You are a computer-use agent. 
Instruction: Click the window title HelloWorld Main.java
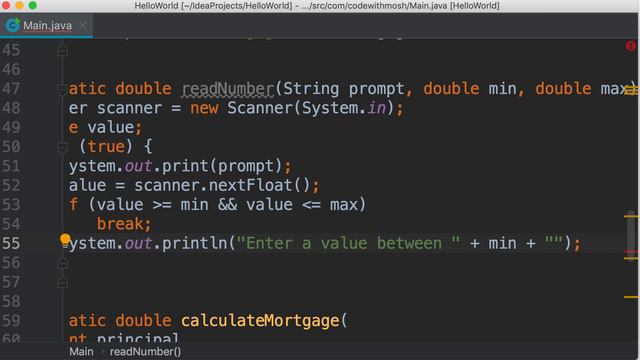click(317, 6)
